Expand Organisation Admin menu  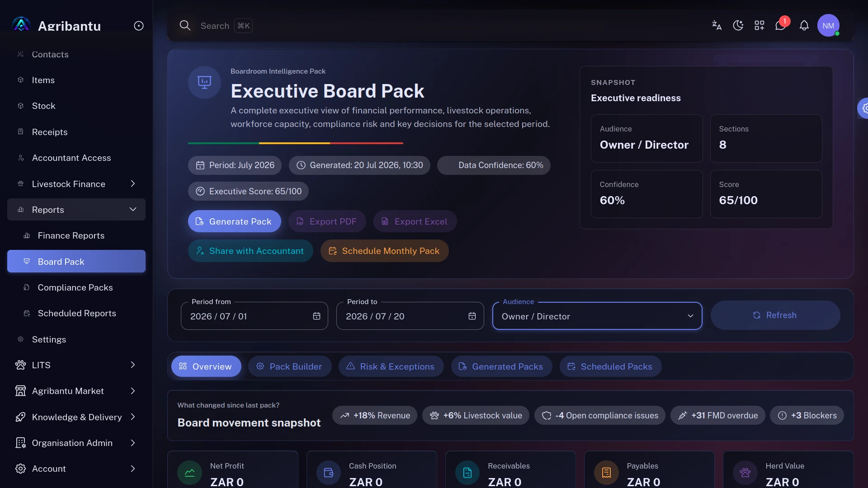tap(76, 443)
